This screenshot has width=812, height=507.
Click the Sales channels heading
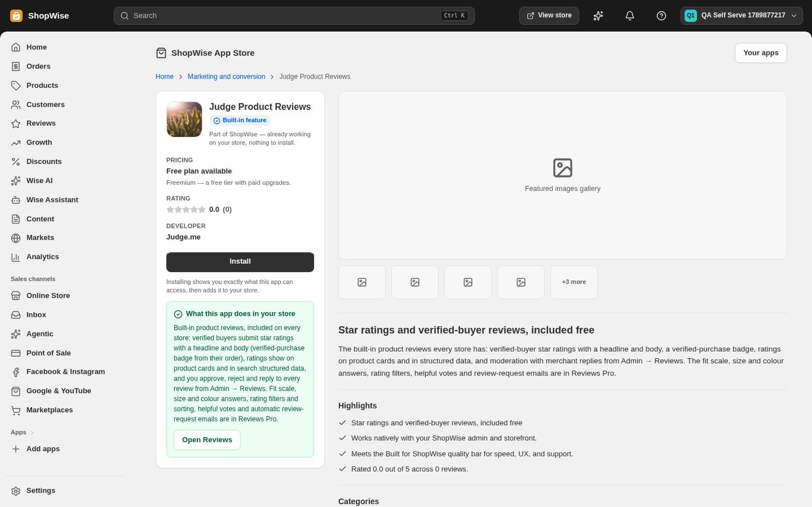tap(33, 279)
